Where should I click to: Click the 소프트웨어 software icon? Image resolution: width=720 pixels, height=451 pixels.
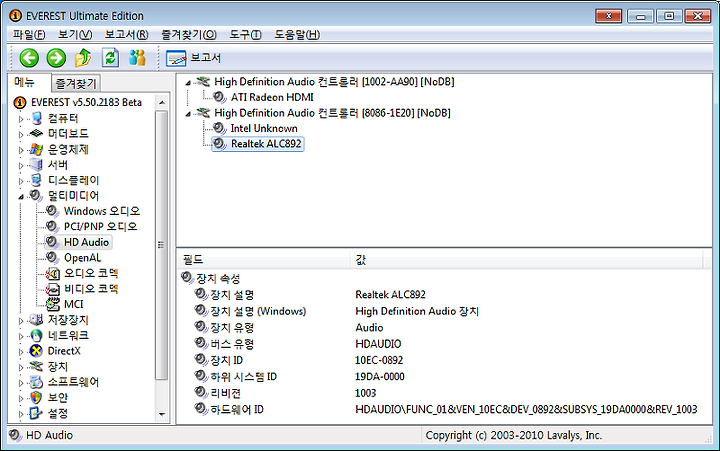click(x=36, y=382)
